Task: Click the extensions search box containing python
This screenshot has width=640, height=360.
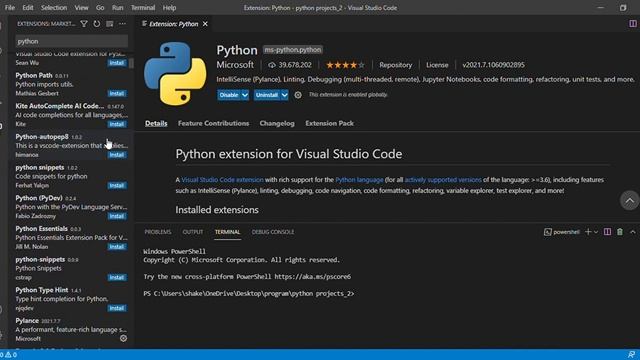Action: (x=71, y=41)
